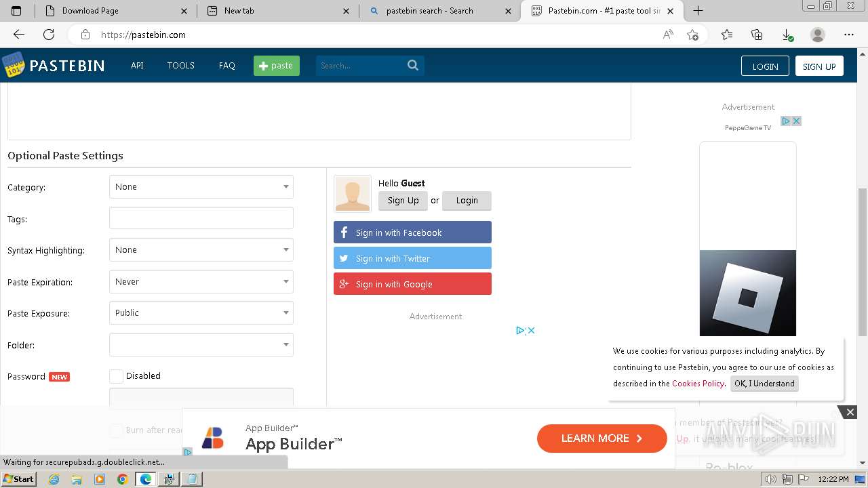This screenshot has height=488, width=868.
Task: Click SIGN UP button in header
Action: coord(819,66)
